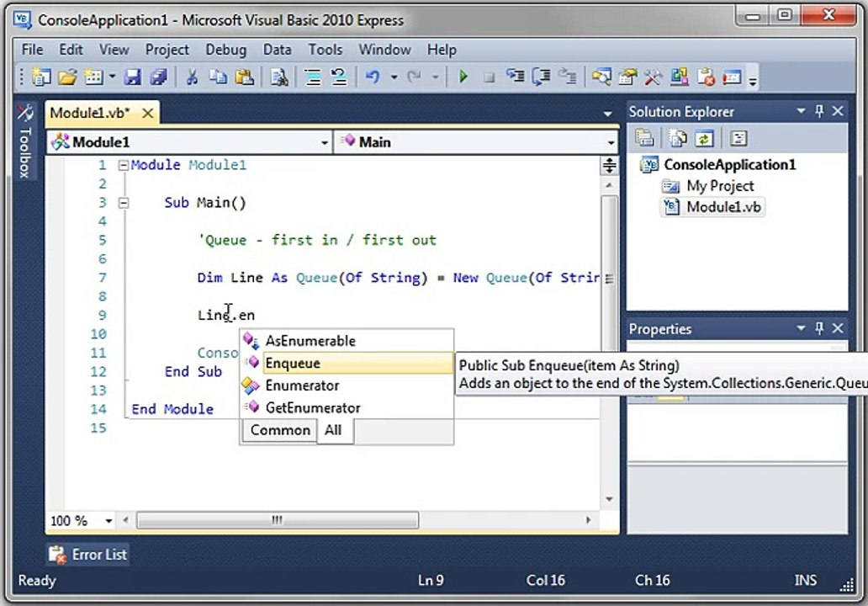The width and height of the screenshot is (868, 606).
Task: Click the Step Into toolbar icon
Action: tap(516, 77)
